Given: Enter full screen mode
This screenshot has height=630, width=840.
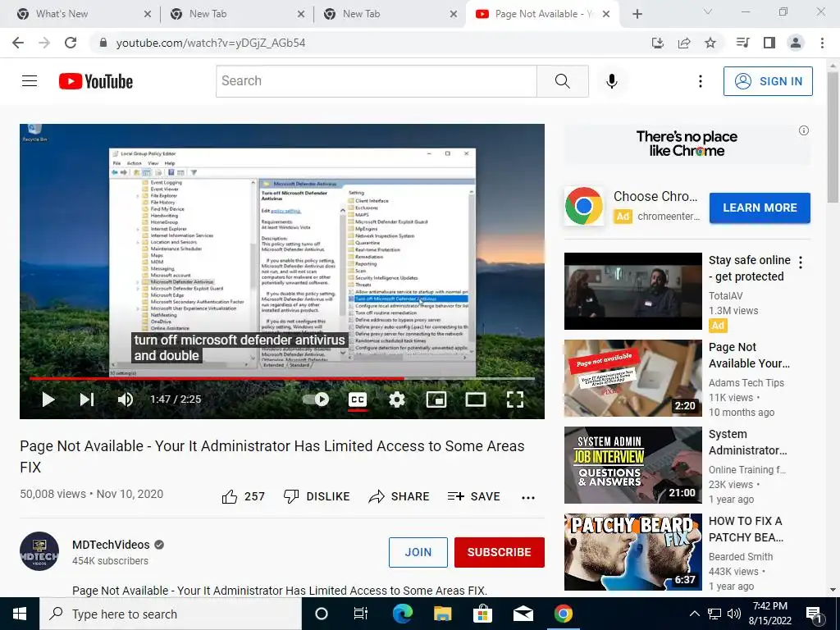Looking at the screenshot, I should pyautogui.click(x=515, y=399).
